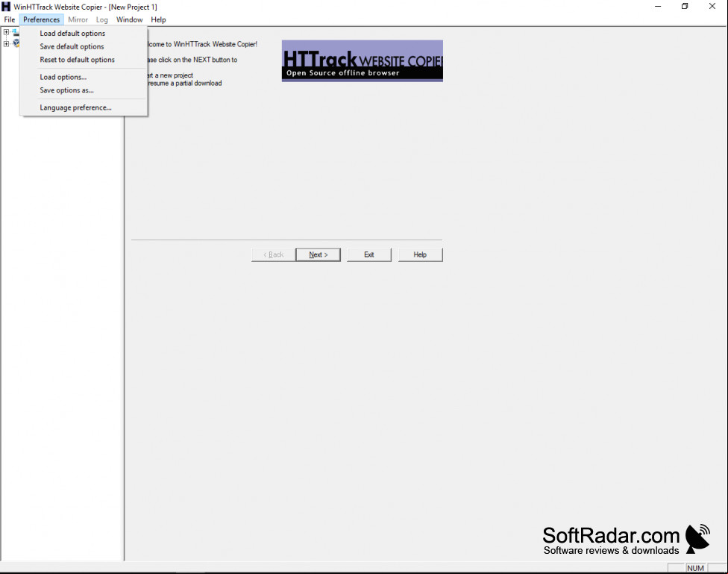Restore down the WinHTTrack window
The image size is (728, 574).
tap(685, 7)
